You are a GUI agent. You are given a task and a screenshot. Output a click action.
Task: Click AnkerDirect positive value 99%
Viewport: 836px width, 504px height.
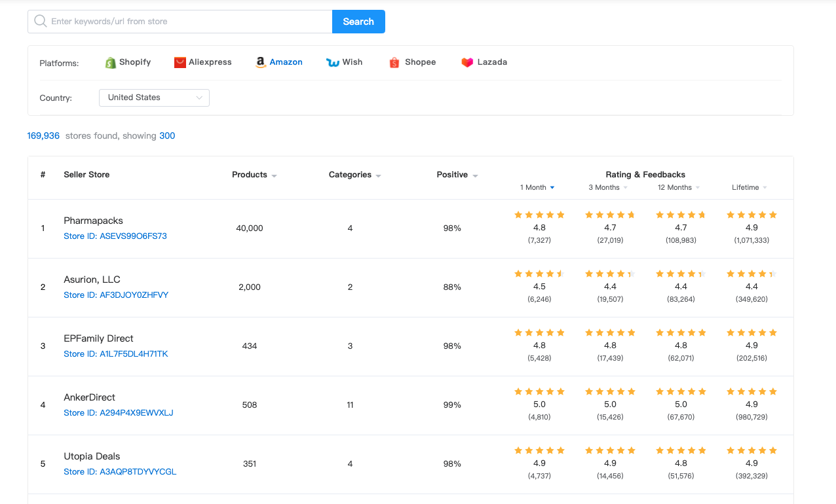(452, 405)
